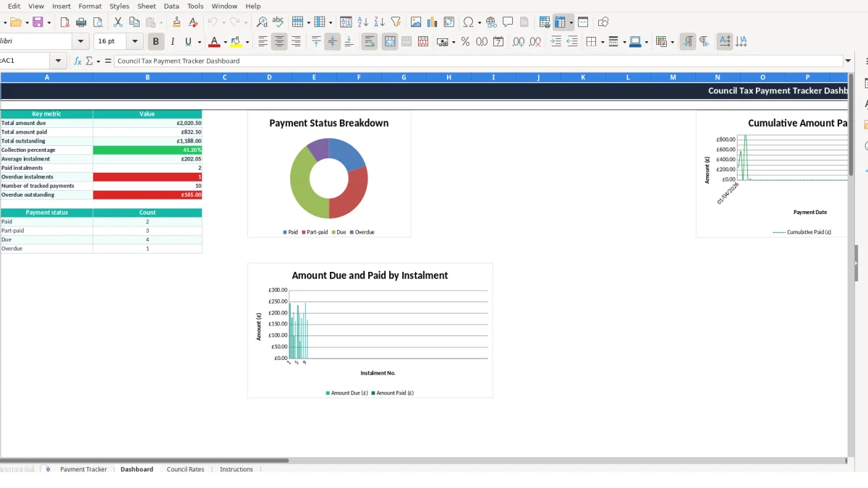Run the spelling check
This screenshot has width=868, height=488.
(278, 22)
